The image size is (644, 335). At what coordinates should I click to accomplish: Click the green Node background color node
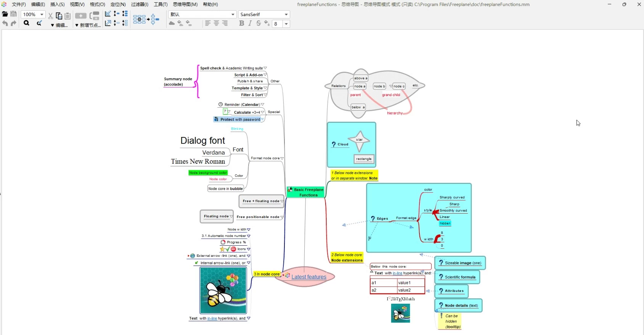click(208, 173)
